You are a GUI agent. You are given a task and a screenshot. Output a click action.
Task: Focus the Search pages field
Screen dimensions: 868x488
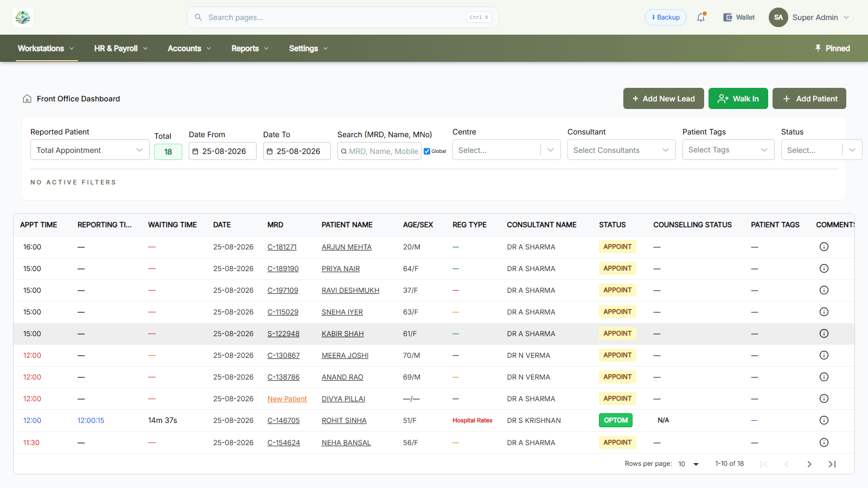tap(343, 17)
